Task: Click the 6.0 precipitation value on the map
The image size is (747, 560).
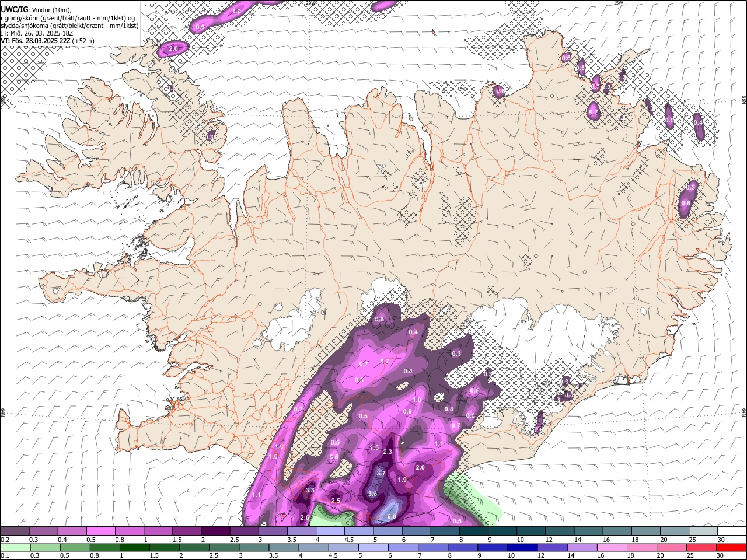Action: point(392,517)
